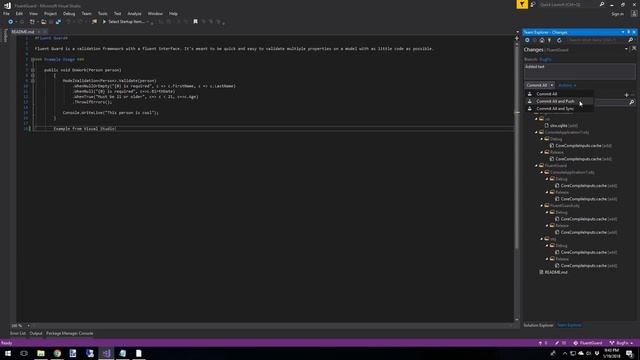640x360 pixels.
Task: Open the Package Manager Console tab
Action: [x=69, y=333]
